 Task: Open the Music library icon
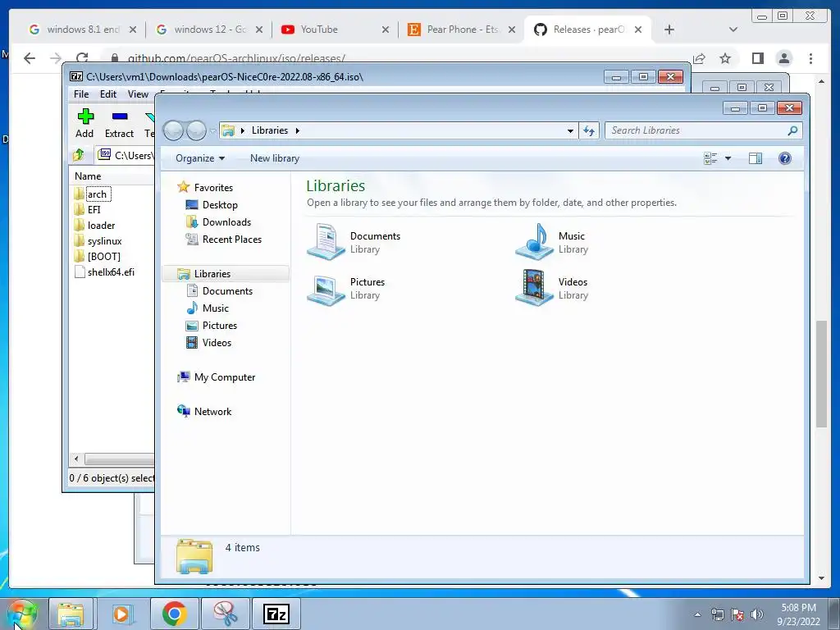[533, 242]
